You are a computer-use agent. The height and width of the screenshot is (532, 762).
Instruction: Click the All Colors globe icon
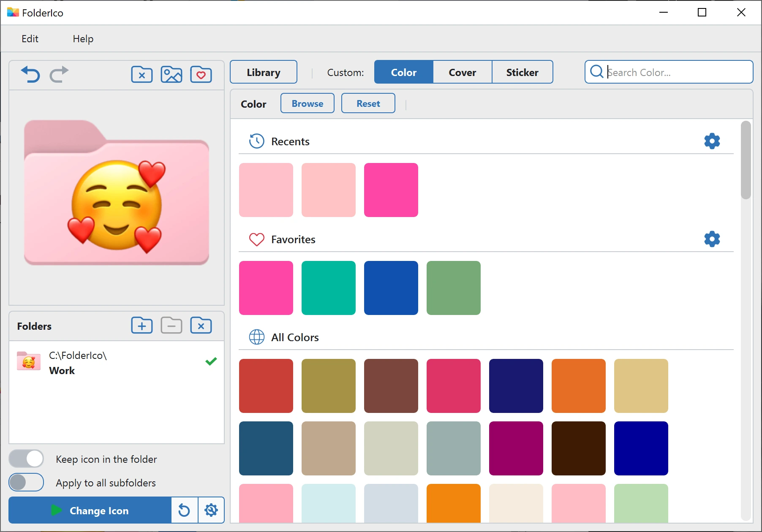[256, 337]
